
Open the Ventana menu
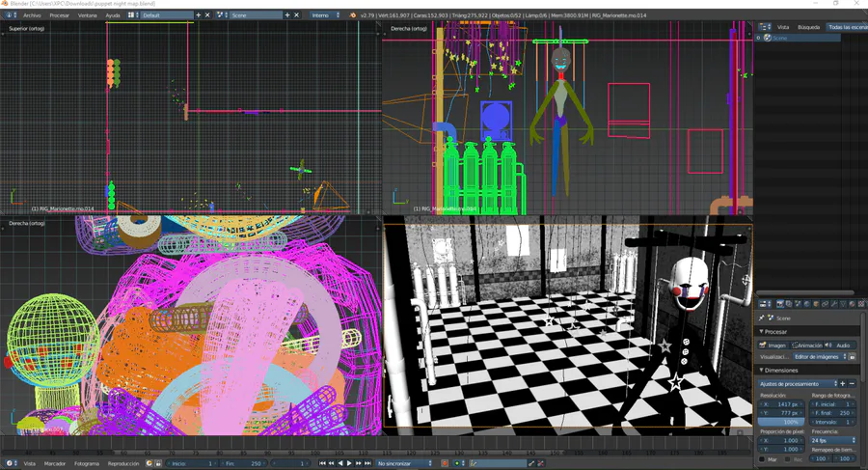88,15
